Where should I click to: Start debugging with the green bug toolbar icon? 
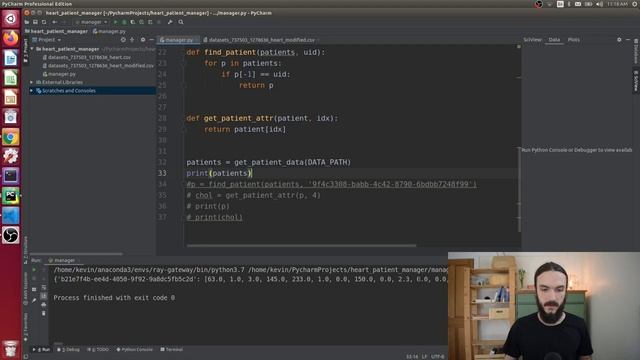(124, 22)
